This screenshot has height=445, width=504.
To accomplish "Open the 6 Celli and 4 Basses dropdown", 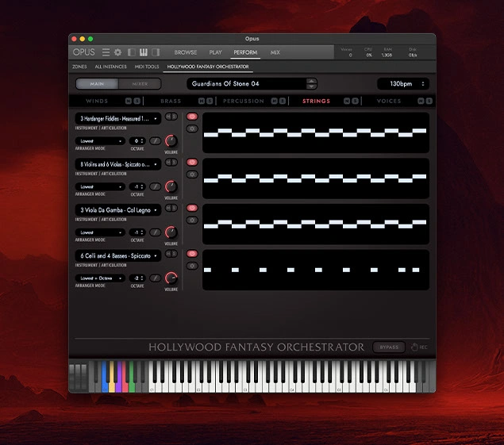I will (118, 255).
